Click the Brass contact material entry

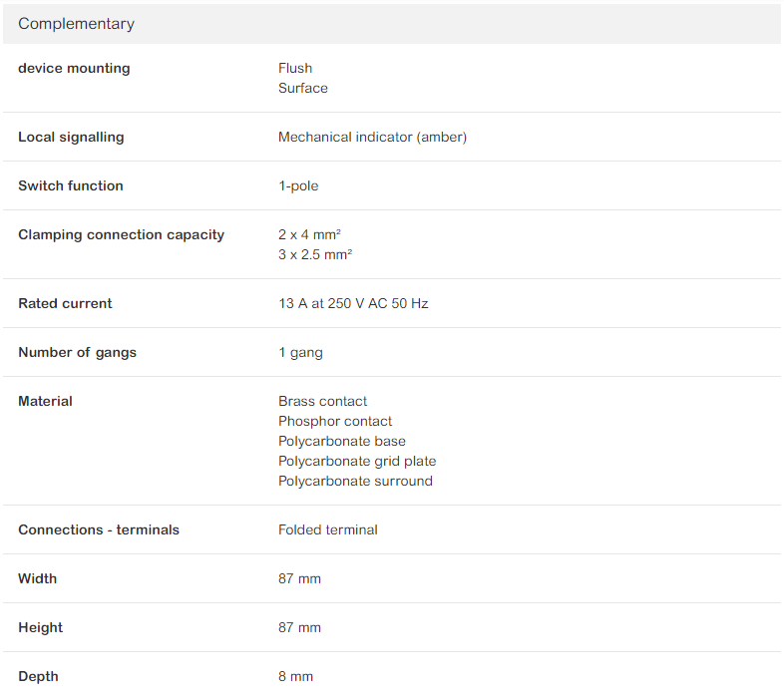pos(322,401)
